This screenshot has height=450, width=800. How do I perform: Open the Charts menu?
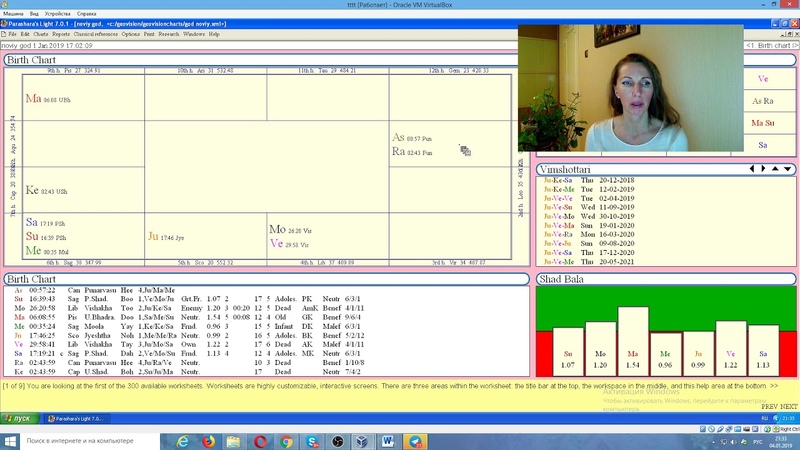pos(41,34)
